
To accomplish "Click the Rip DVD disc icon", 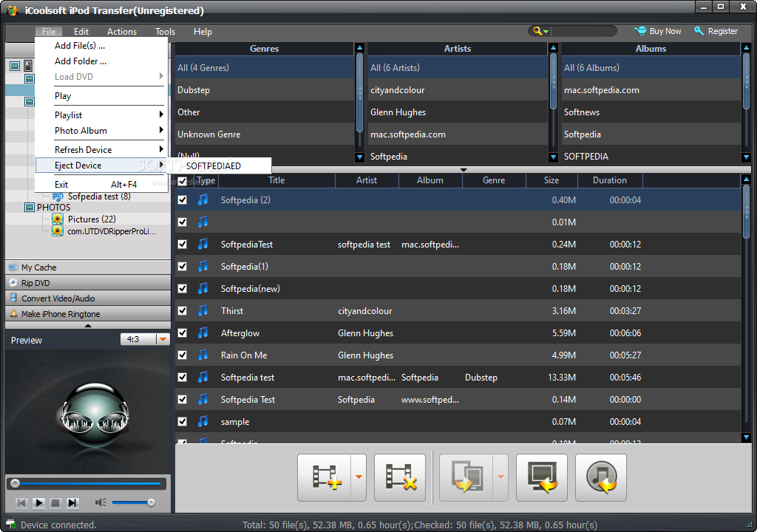I will [13, 282].
